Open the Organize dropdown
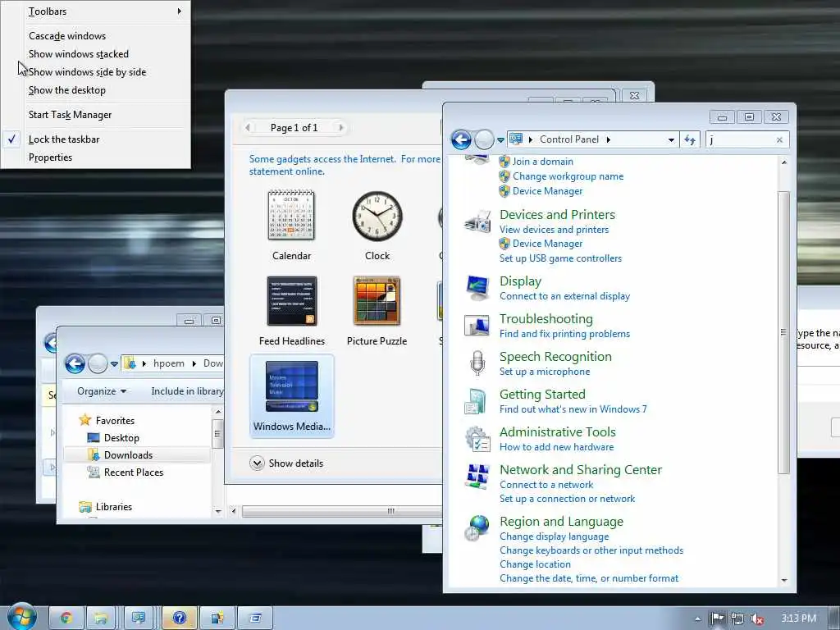840x630 pixels. coord(102,391)
